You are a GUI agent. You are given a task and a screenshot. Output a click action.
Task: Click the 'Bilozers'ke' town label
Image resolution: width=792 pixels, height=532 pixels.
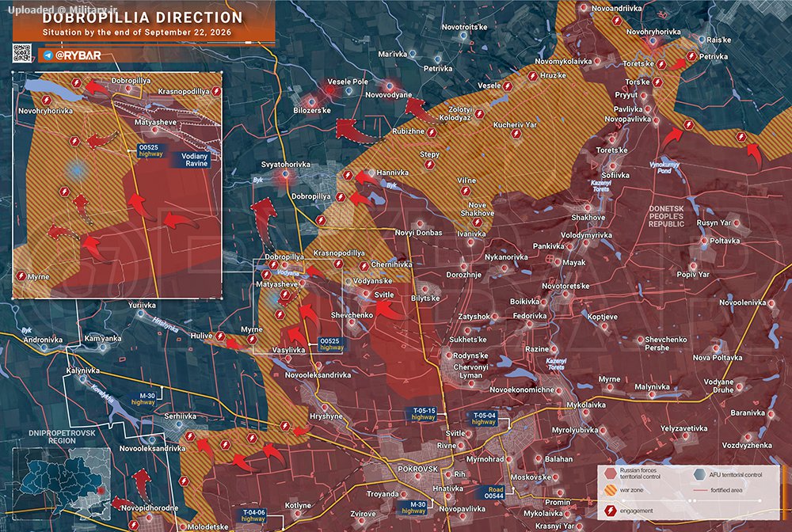coord(311,111)
